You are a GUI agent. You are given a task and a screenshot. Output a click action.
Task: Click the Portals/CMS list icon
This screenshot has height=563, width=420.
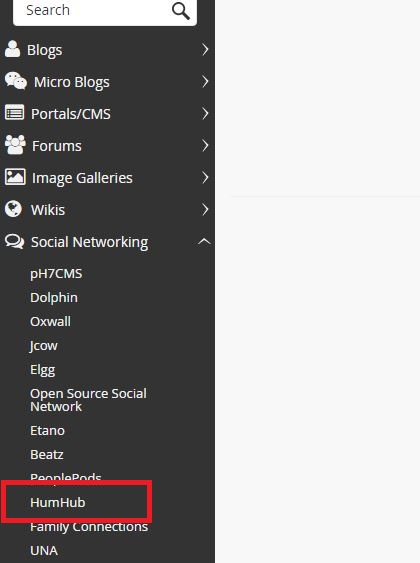pos(14,113)
